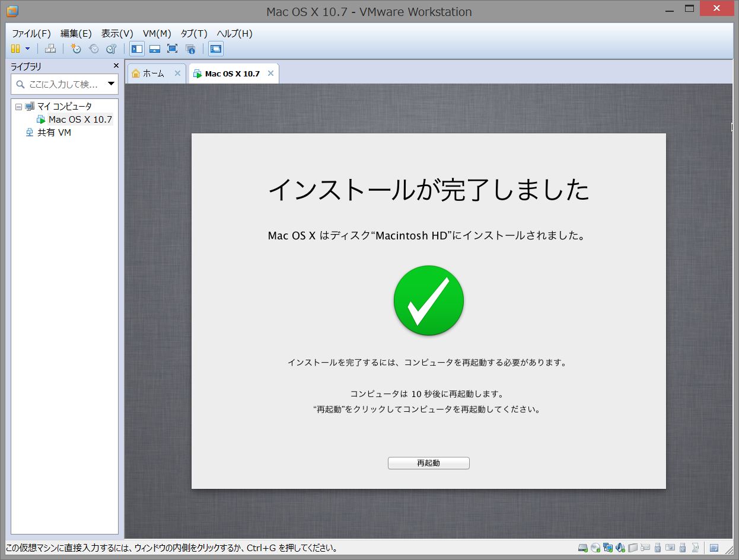739x560 pixels.
Task: Open snapshot manager with the clock-wrench icon
Action: 111,49
